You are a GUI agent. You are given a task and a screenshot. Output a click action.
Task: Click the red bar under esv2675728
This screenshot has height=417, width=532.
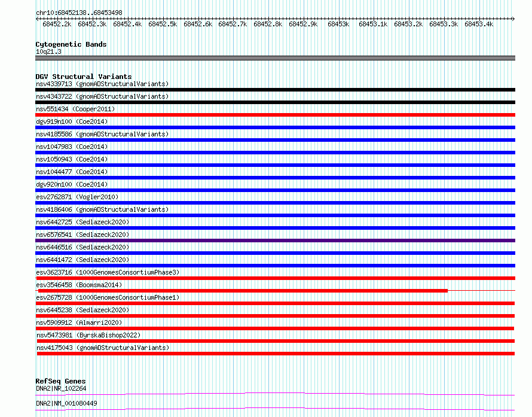[276, 303]
